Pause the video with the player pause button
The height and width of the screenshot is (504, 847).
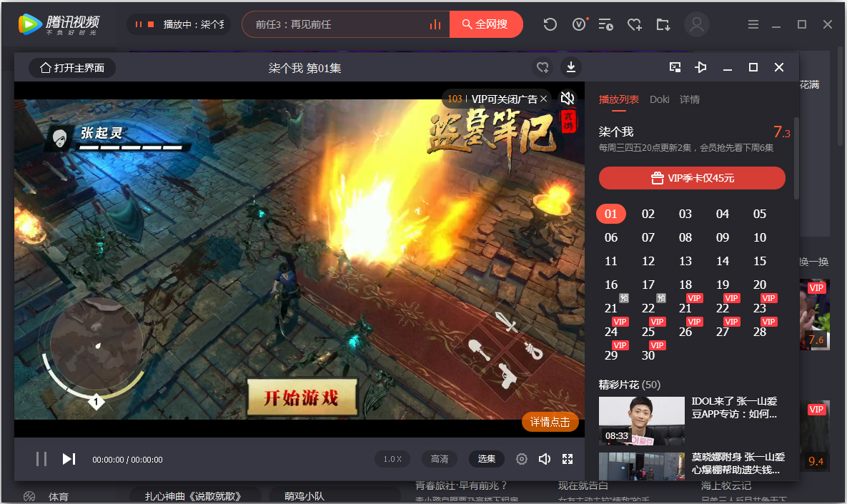[41, 459]
